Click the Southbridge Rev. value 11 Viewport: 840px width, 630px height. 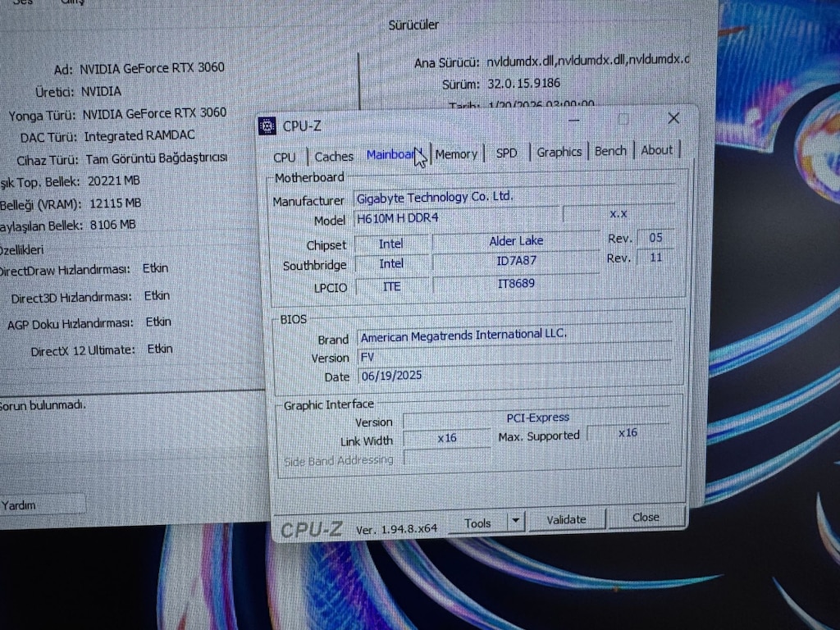pos(655,258)
